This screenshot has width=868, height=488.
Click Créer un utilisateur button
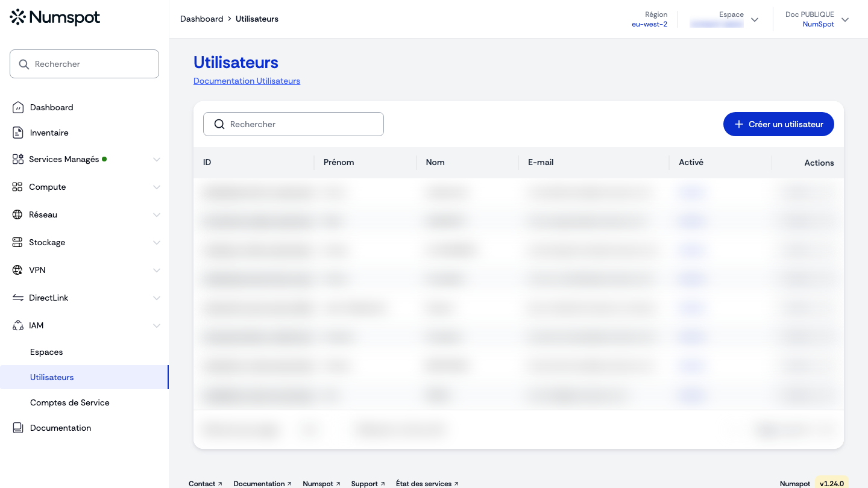tap(779, 124)
